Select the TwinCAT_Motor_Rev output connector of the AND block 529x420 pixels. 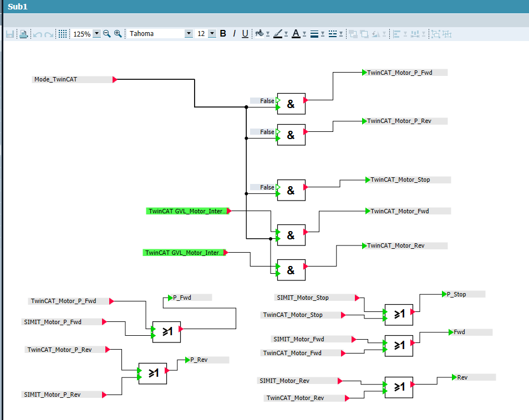[405, 245]
